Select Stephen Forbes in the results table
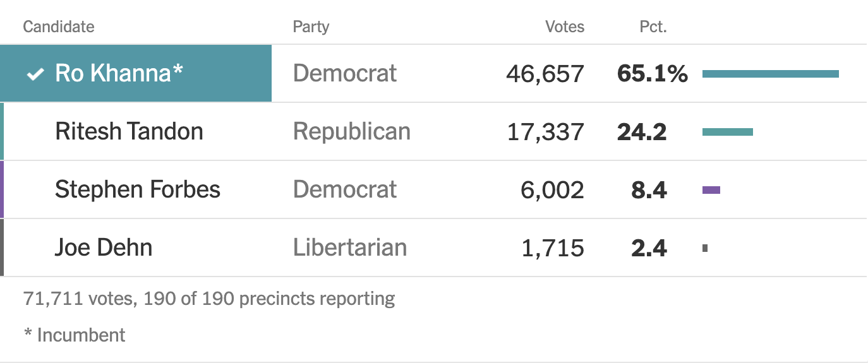This screenshot has width=868, height=363. point(138,189)
